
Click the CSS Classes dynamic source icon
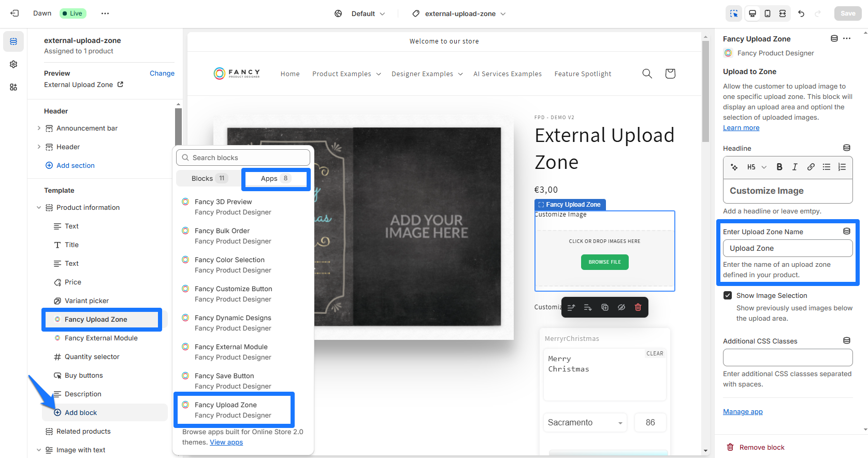point(847,340)
